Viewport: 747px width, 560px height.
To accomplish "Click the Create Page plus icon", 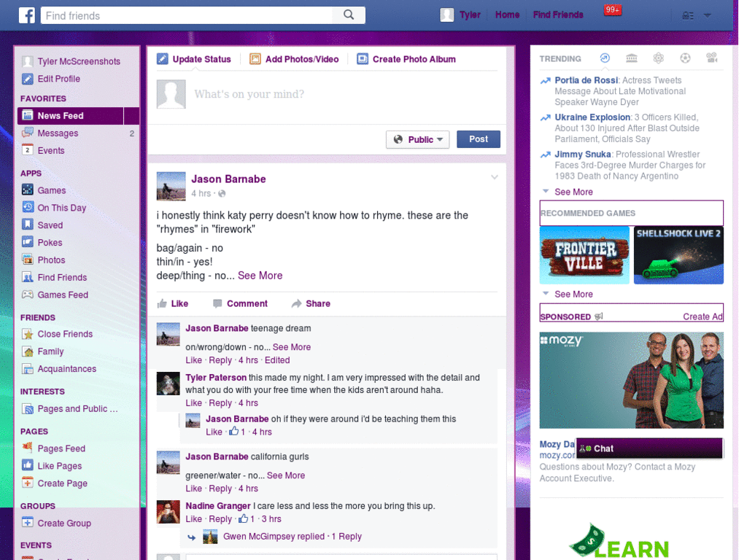I will [28, 483].
